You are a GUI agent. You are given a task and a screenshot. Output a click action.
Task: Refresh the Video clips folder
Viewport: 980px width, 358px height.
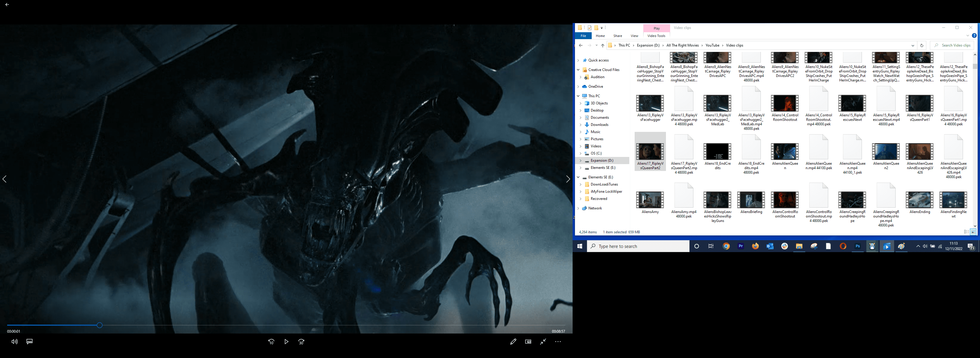coord(922,45)
